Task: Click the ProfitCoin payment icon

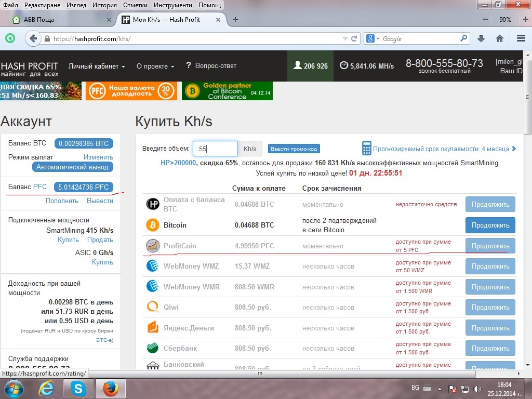Action: point(153,246)
